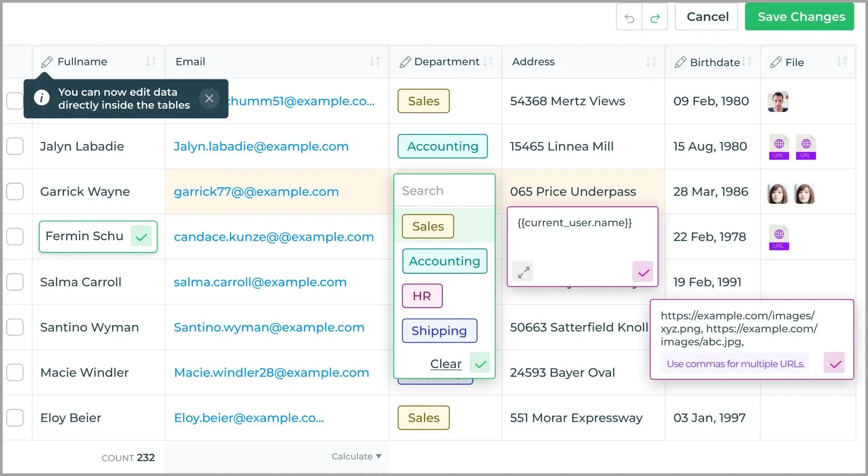
Task: Tick the Eloy Beier row checkbox
Action: 15,418
